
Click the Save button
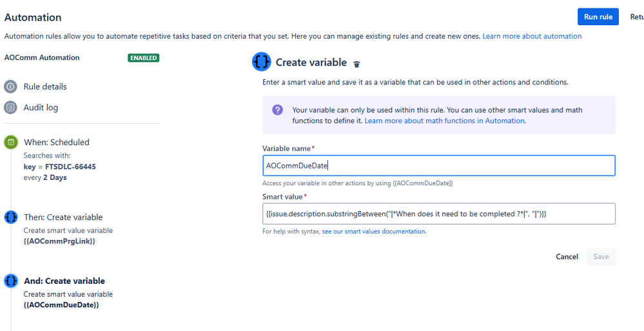[x=601, y=257]
